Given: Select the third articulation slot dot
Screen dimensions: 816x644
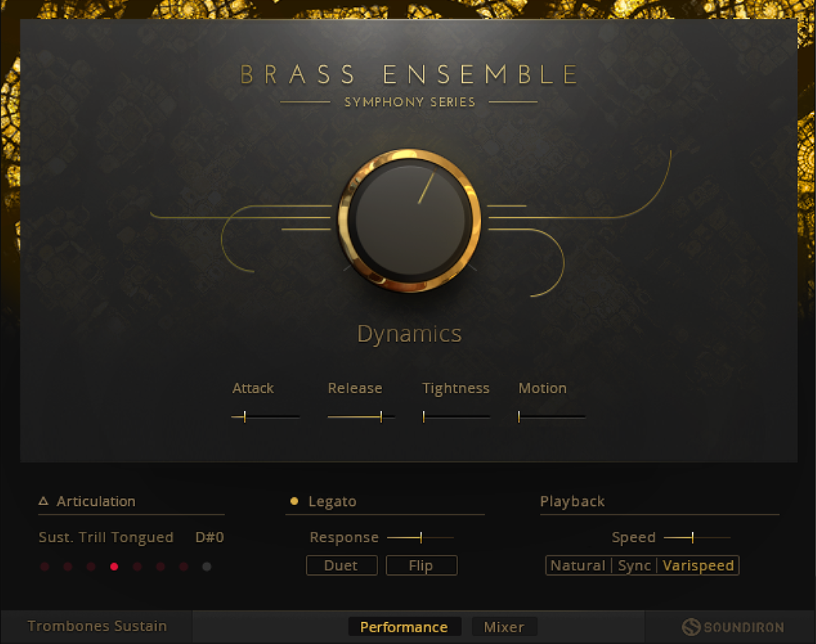Looking at the screenshot, I should (x=91, y=566).
